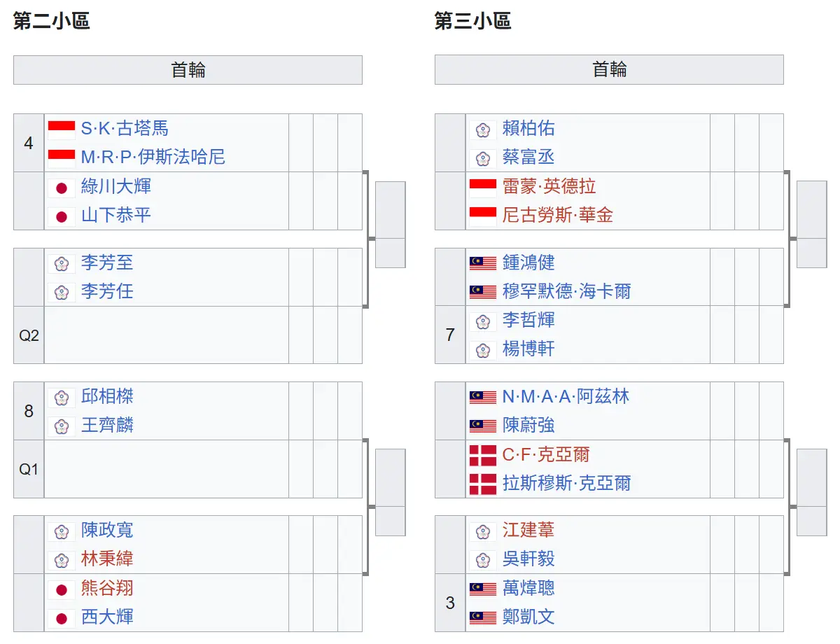Click Japanese flag beside 熊谷翔

click(x=62, y=589)
